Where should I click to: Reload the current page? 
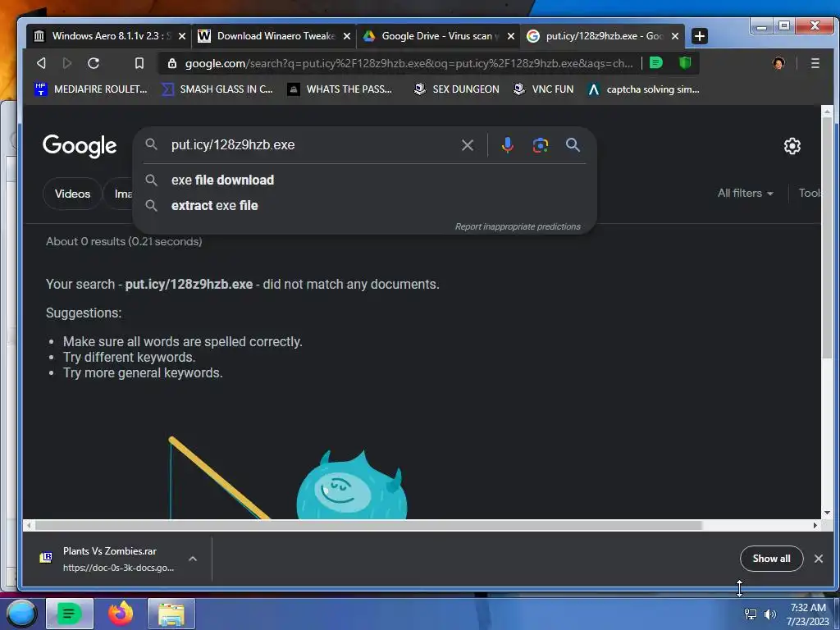coord(94,63)
